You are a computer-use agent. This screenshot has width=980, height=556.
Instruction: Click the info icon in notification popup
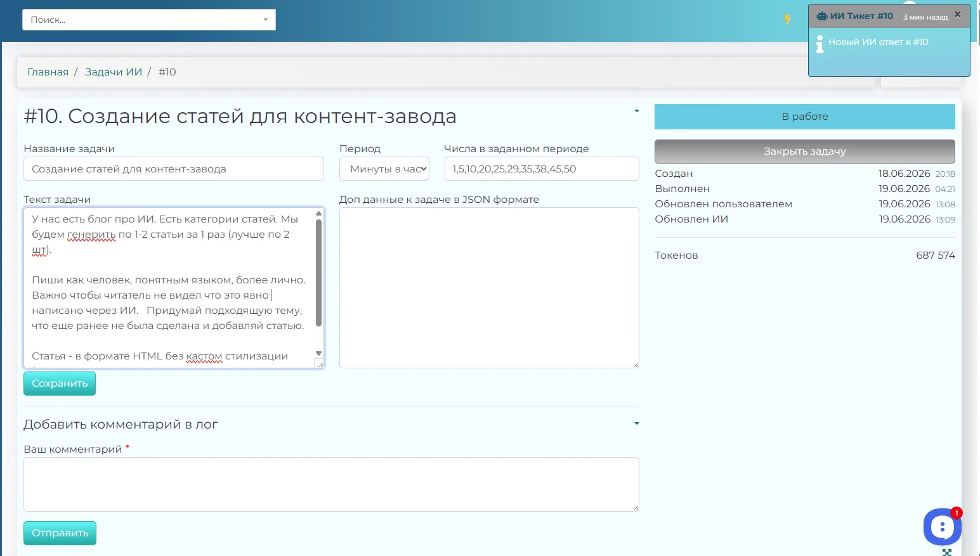[820, 44]
